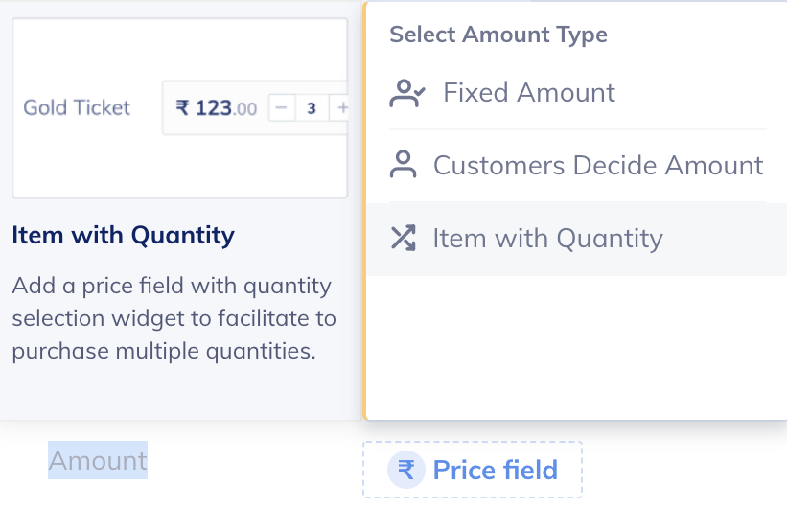The width and height of the screenshot is (787, 532).
Task: Click empty area below Item with Quantity option
Action: point(577,346)
